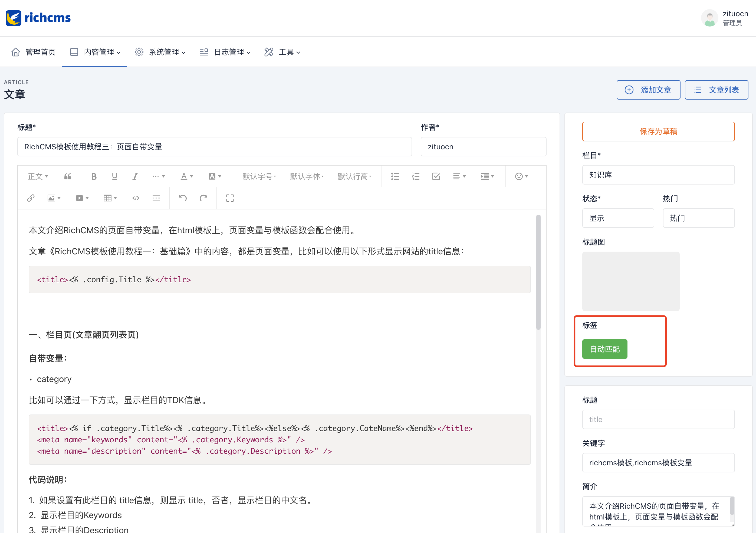Image resolution: width=756 pixels, height=533 pixels.
Task: Click the blockquote icon in editor toolbar
Action: (67, 176)
